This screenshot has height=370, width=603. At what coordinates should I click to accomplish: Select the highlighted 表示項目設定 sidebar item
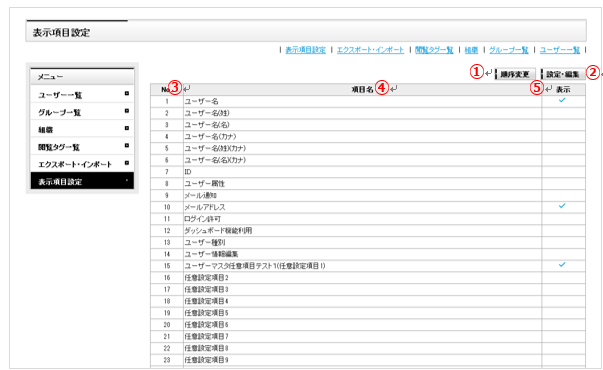point(82,181)
